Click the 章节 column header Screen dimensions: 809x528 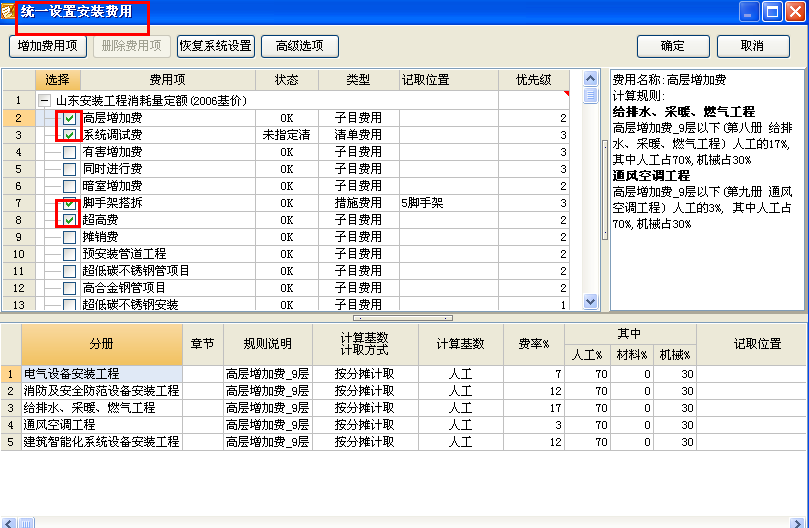click(x=203, y=344)
